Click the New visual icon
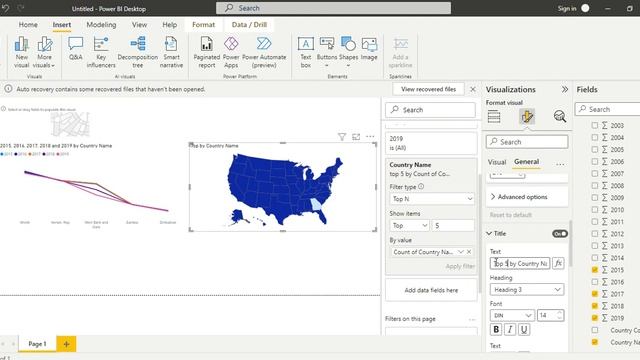Screen dimensions: 640x360 (x=21, y=52)
